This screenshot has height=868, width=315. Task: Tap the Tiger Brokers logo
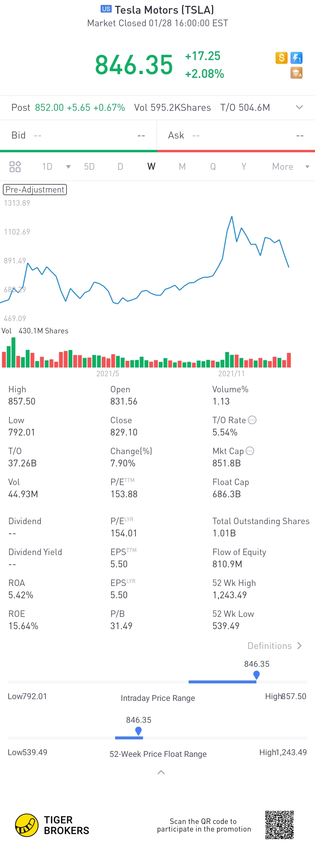[x=27, y=825]
